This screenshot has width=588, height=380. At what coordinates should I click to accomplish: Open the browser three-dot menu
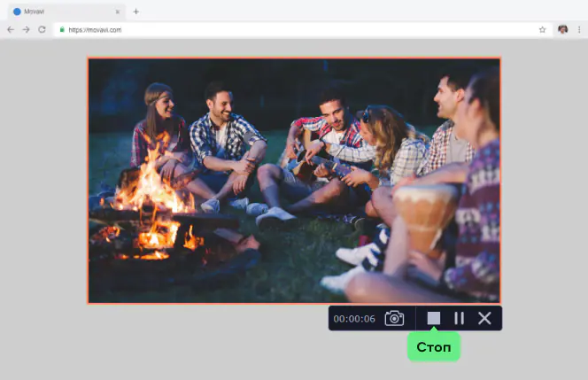(x=579, y=29)
